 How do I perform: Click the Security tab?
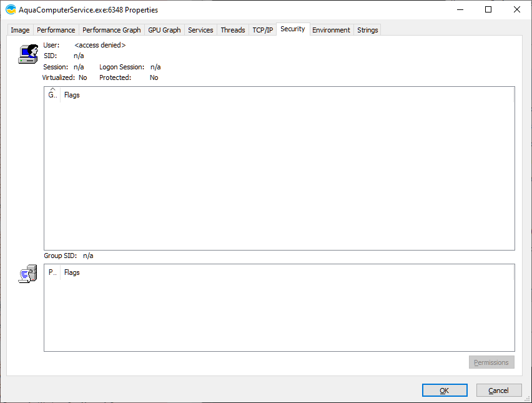(x=293, y=29)
